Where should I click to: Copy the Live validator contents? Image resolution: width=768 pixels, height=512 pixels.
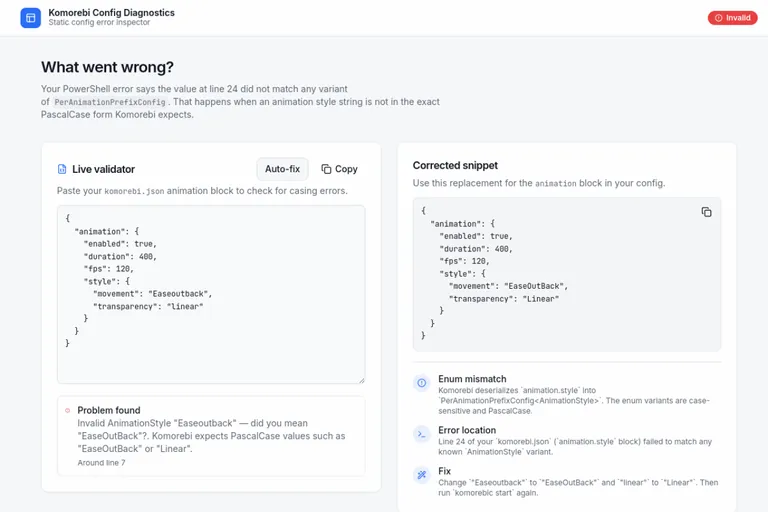339,169
